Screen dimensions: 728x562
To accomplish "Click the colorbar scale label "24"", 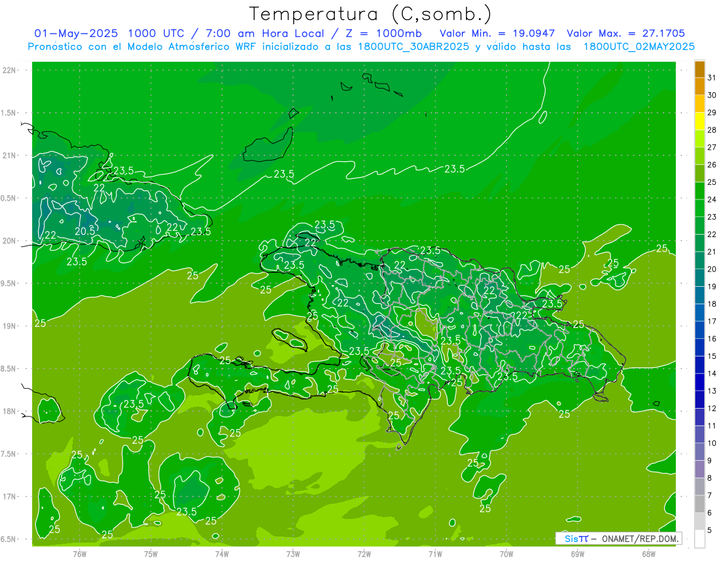I will (x=712, y=199).
